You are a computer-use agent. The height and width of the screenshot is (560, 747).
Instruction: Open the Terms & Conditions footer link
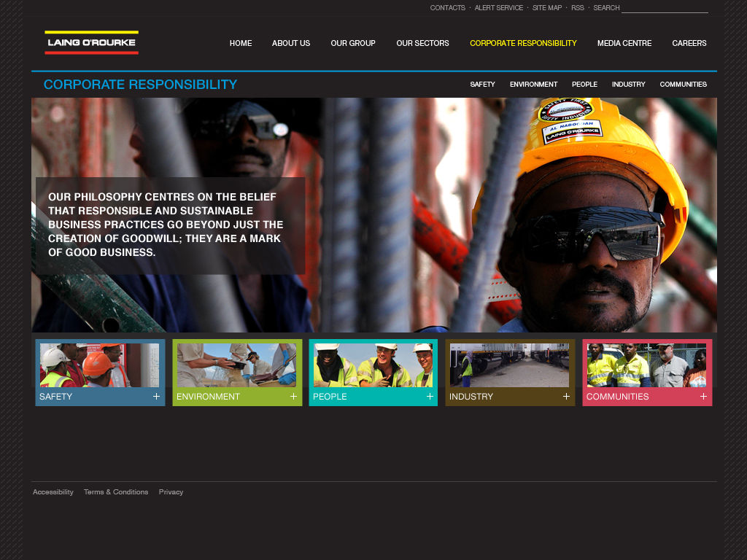pos(116,492)
